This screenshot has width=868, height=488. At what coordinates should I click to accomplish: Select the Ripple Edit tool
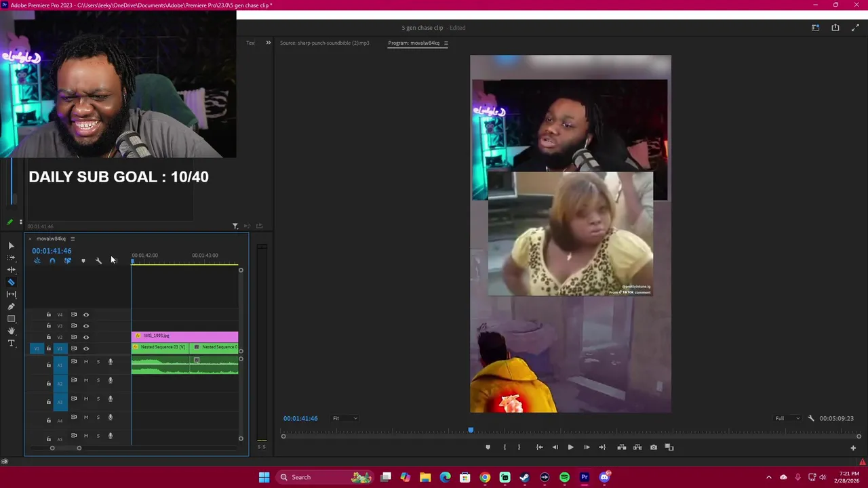pyautogui.click(x=11, y=270)
